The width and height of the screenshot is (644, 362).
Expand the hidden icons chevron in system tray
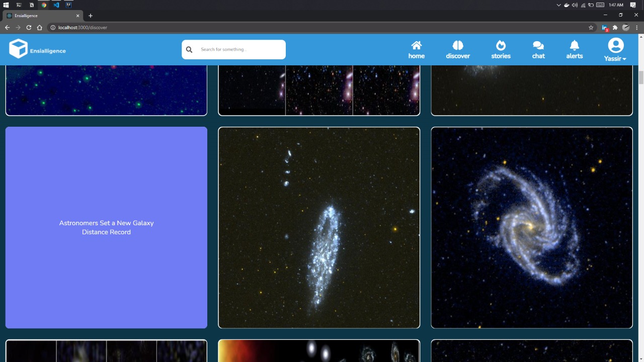point(558,5)
